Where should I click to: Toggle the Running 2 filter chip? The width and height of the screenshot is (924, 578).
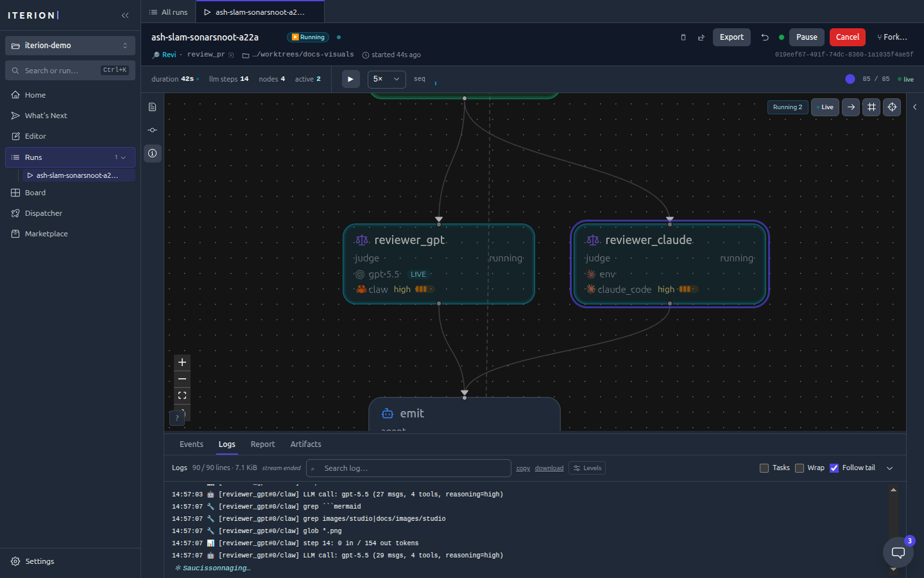(x=788, y=107)
